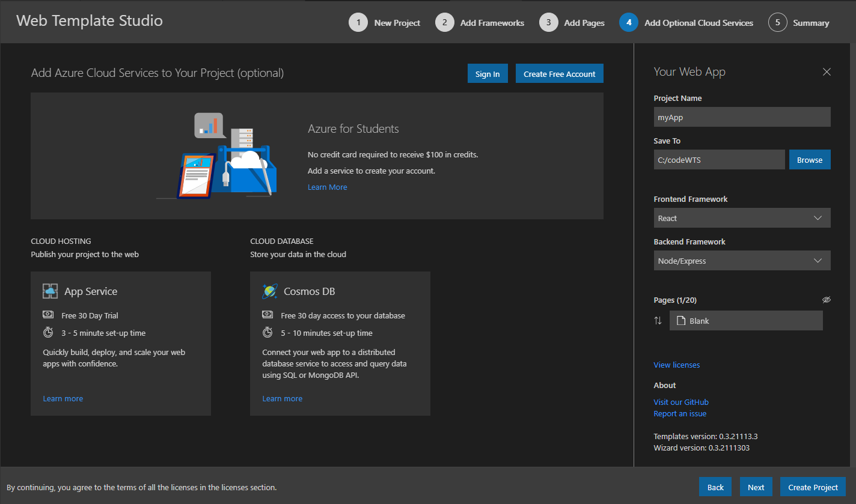This screenshot has width=856, height=504.
Task: Open the Backend Framework Node/Express dropdown
Action: (742, 261)
